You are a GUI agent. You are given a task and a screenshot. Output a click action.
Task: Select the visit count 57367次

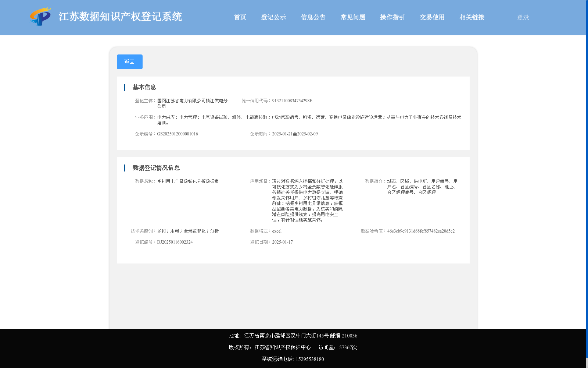(x=348, y=347)
